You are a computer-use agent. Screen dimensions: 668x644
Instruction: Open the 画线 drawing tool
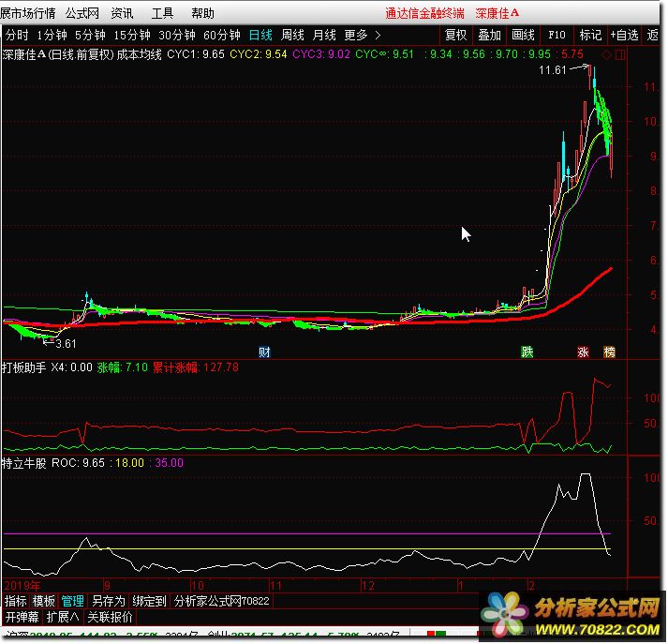click(x=524, y=35)
